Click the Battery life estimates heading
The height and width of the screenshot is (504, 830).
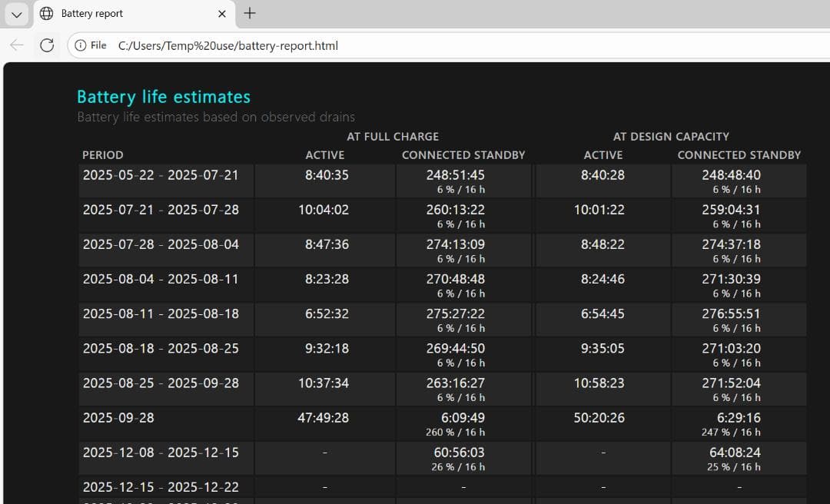[x=164, y=97]
